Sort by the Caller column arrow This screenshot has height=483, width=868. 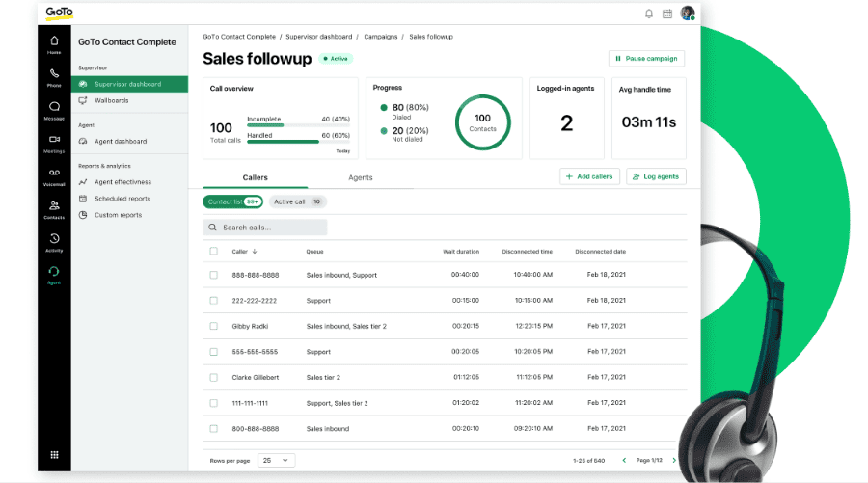254,251
